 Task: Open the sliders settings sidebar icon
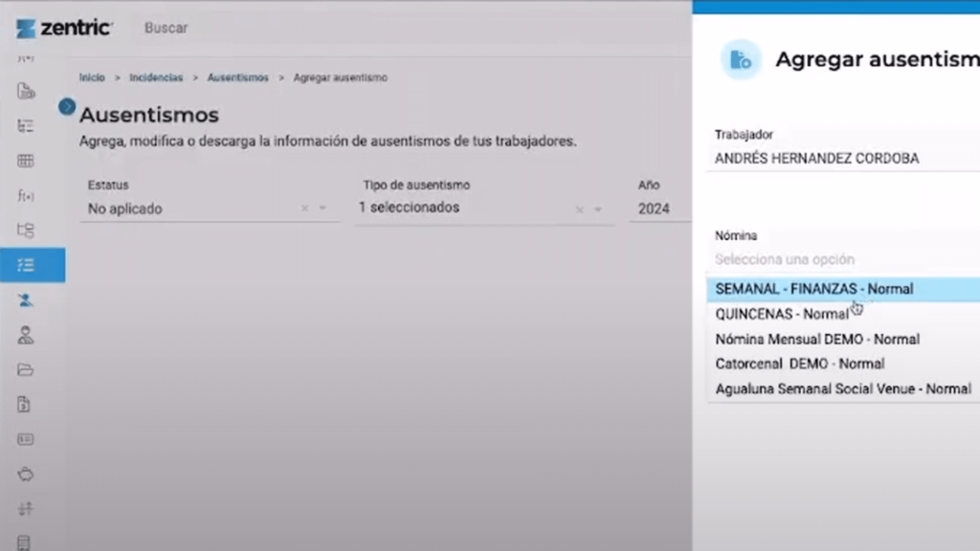coord(26,509)
